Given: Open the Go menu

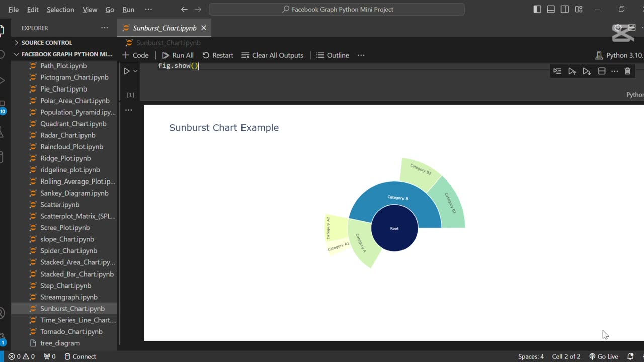Looking at the screenshot, I should 110,9.
